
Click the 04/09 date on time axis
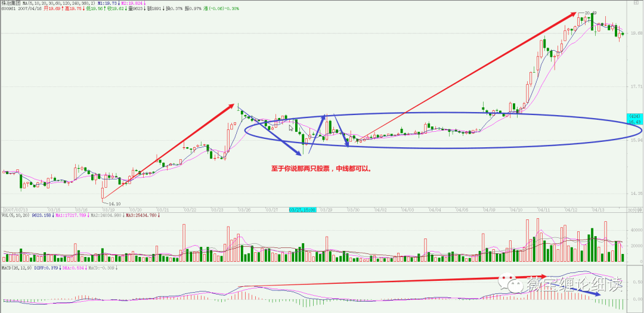[489, 209]
